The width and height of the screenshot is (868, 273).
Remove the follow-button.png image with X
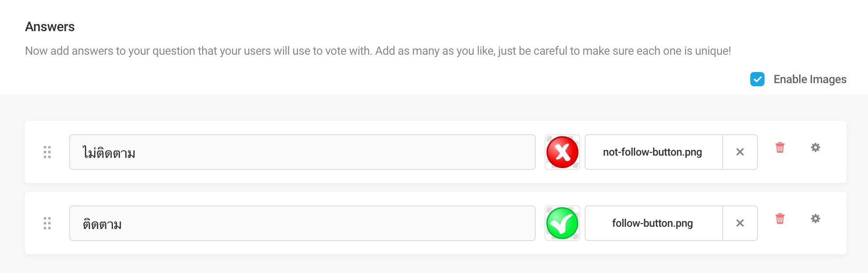tap(740, 223)
